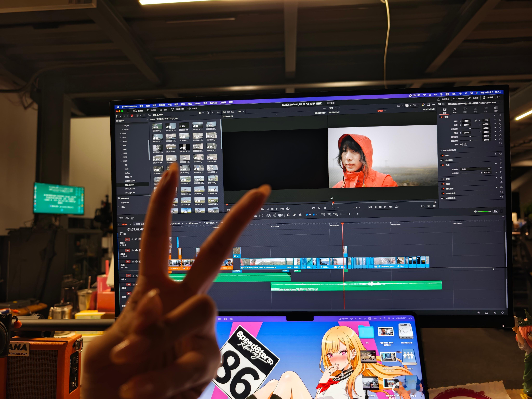This screenshot has height=399, width=532.
Task: Toggle timeline snapping magnet icon
Action: coord(288,215)
